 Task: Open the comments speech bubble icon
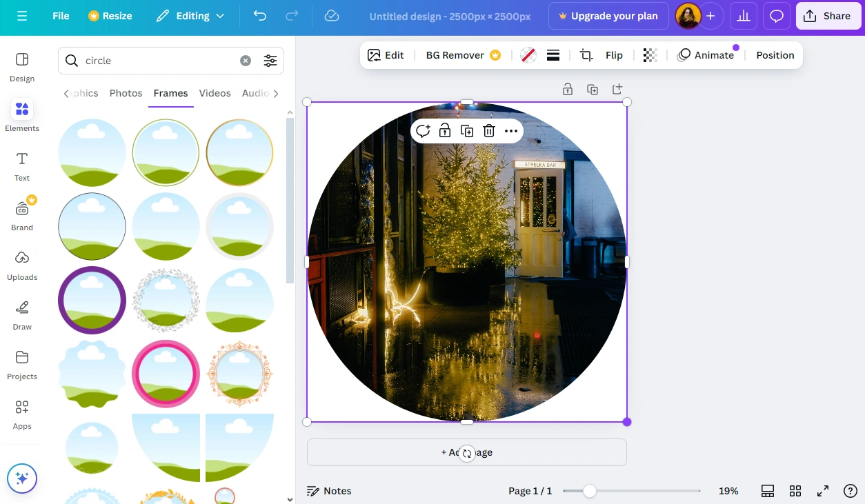777,16
